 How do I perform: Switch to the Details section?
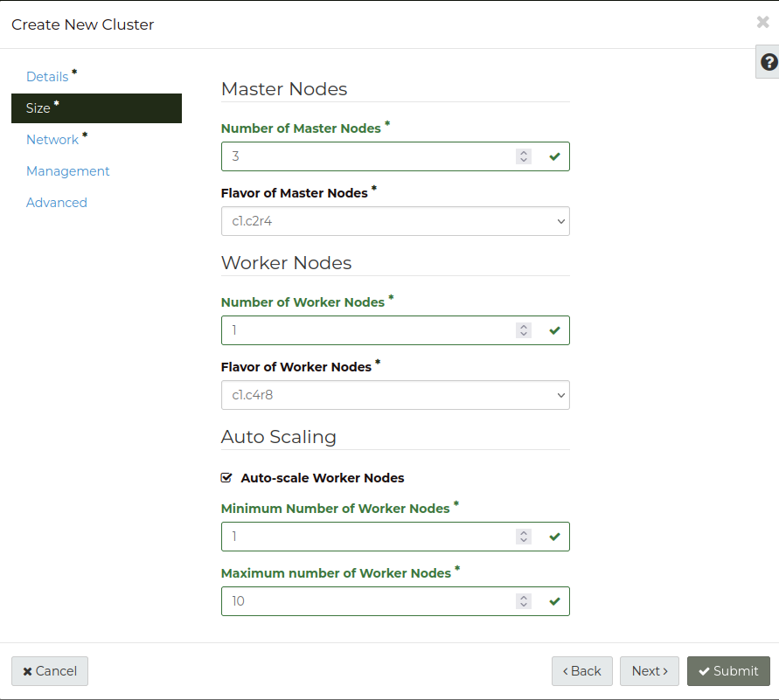(47, 76)
